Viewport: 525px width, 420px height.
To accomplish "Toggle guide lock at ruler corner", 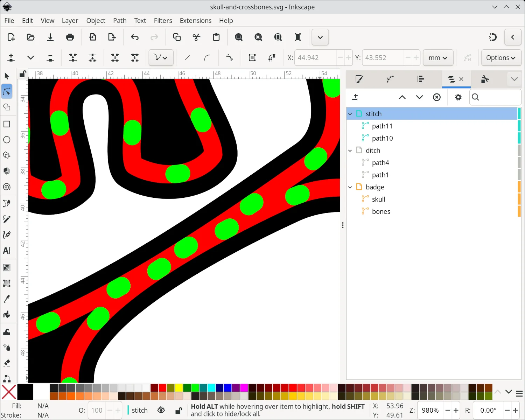I will point(23,74).
